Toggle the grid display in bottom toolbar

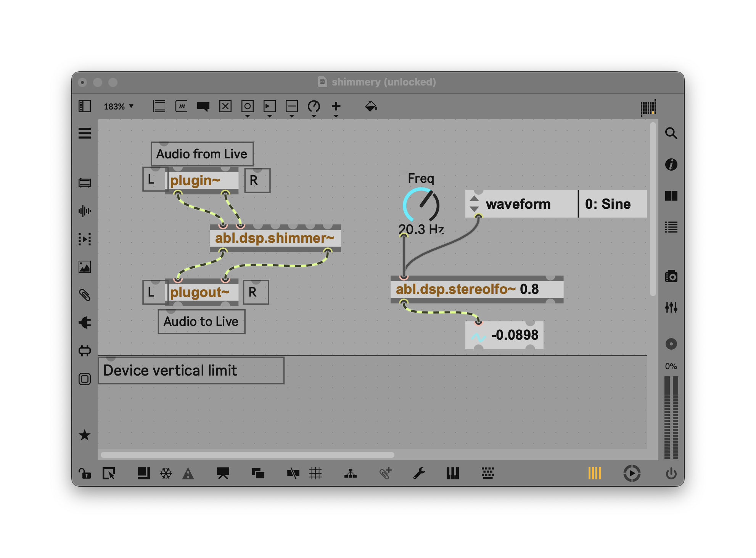click(x=315, y=473)
